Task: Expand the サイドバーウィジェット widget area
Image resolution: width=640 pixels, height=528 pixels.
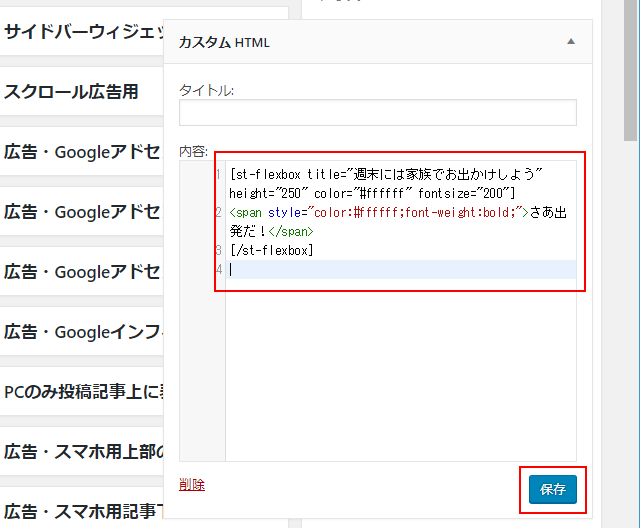Action: coord(83,32)
